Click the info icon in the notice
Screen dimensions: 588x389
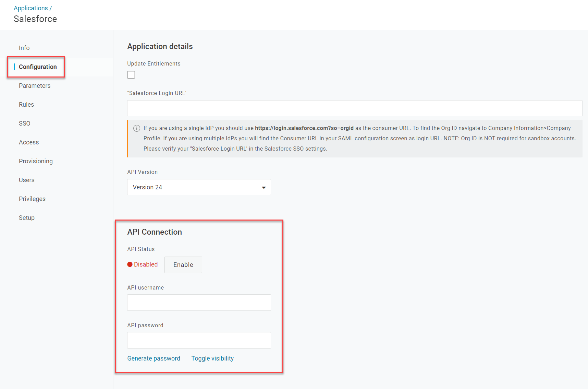(x=137, y=128)
